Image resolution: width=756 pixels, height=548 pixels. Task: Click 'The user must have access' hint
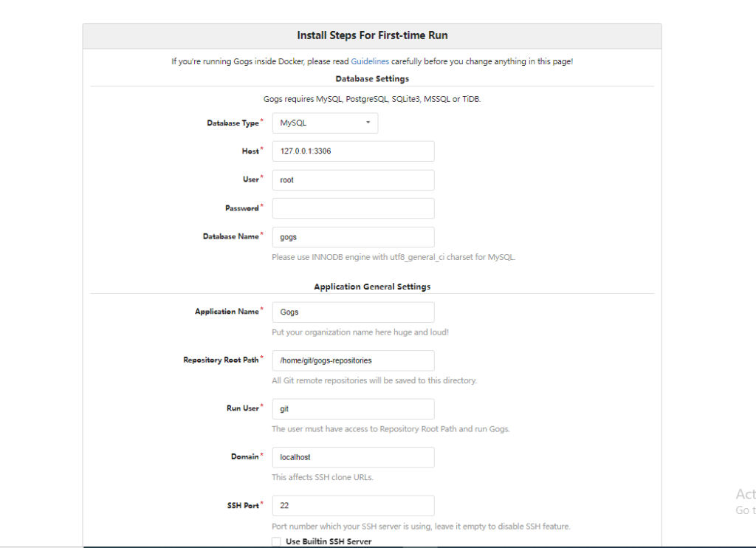pos(391,429)
